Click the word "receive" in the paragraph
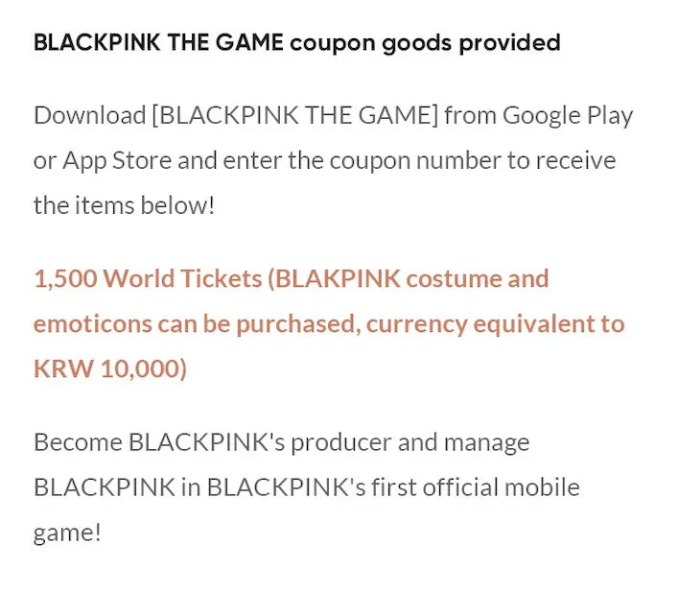Screen dimensions: 679x616 pos(575,160)
